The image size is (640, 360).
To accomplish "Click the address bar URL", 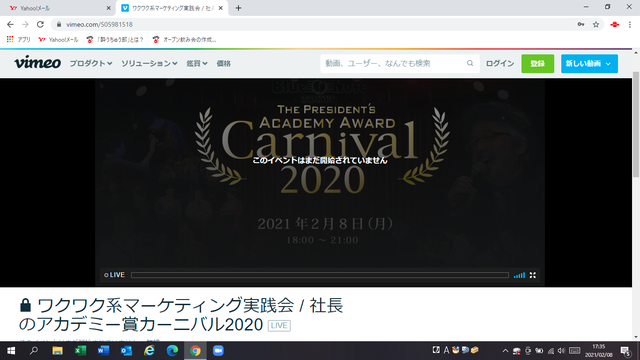I will (100, 24).
